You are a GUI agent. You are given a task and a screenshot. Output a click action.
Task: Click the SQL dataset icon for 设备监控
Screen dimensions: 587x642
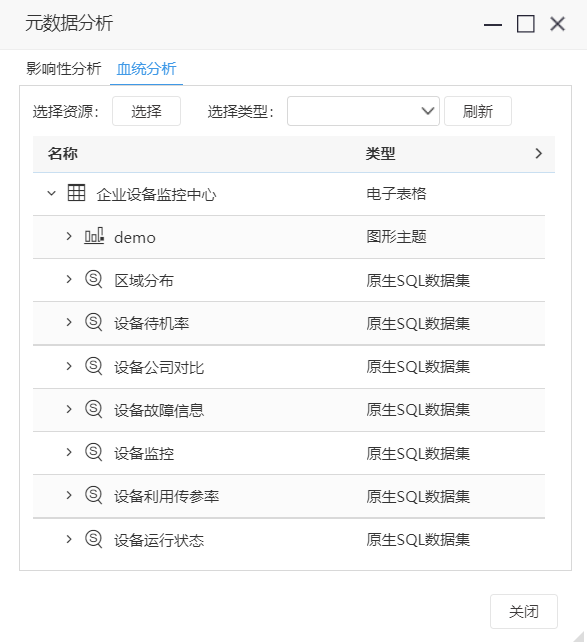[x=94, y=452]
